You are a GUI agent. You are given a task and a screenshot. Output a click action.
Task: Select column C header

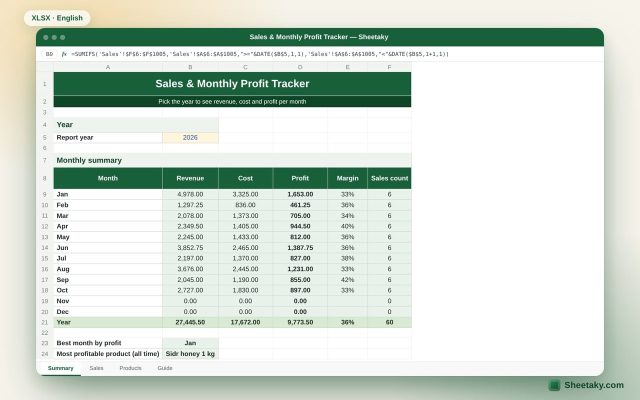coord(245,67)
